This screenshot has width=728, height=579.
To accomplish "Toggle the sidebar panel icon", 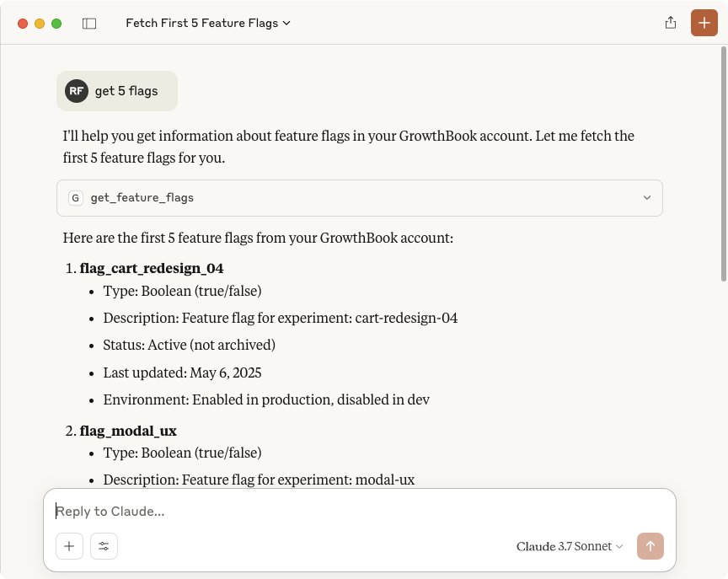I will pos(89,24).
